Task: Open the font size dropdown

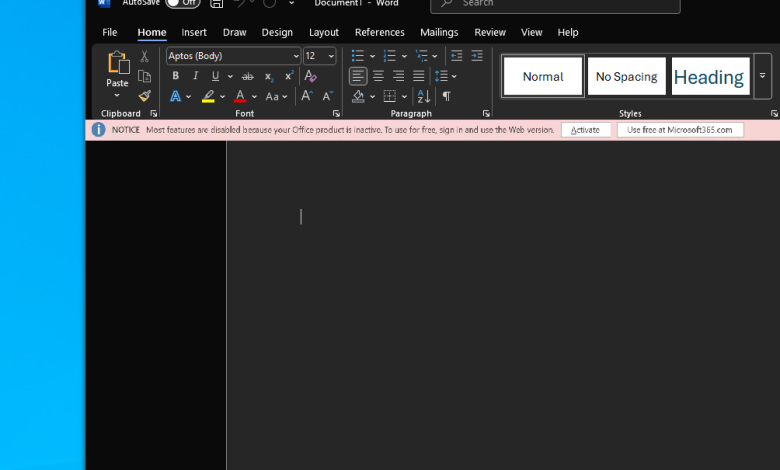Action: click(x=332, y=56)
